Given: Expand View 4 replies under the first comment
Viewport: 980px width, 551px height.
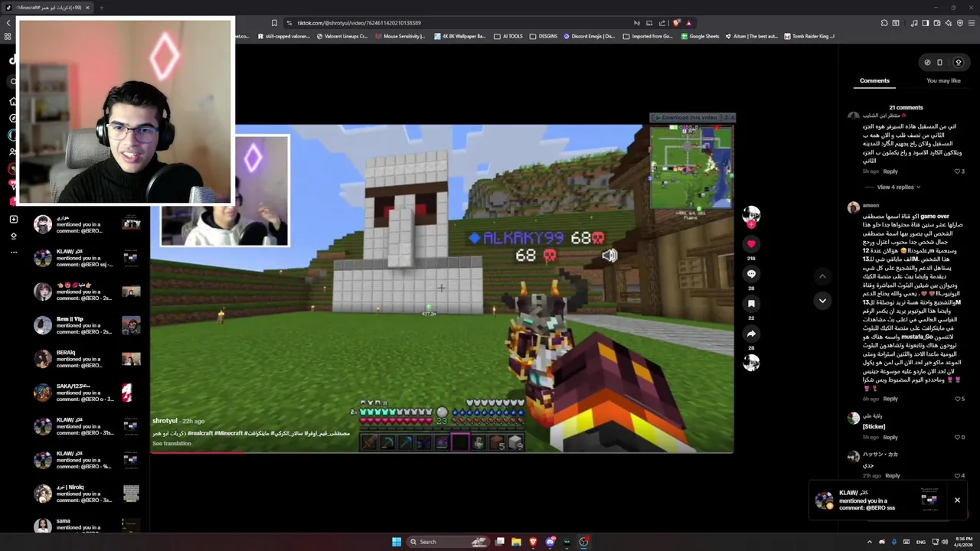Looking at the screenshot, I should point(899,187).
